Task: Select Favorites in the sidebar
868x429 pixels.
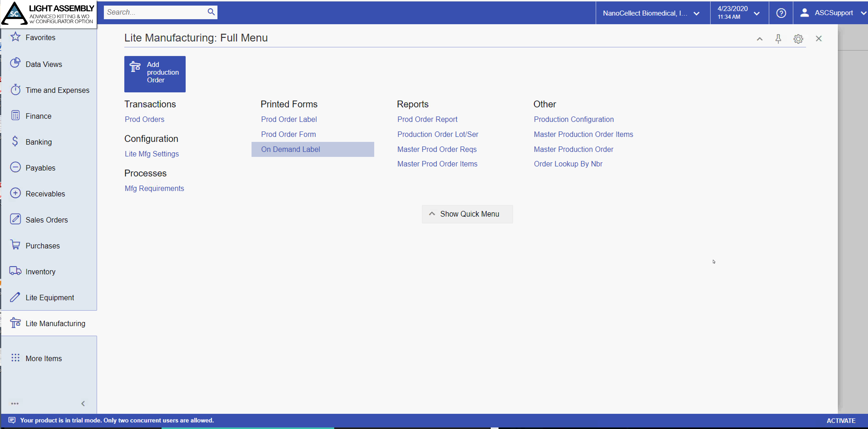Action: (x=49, y=37)
